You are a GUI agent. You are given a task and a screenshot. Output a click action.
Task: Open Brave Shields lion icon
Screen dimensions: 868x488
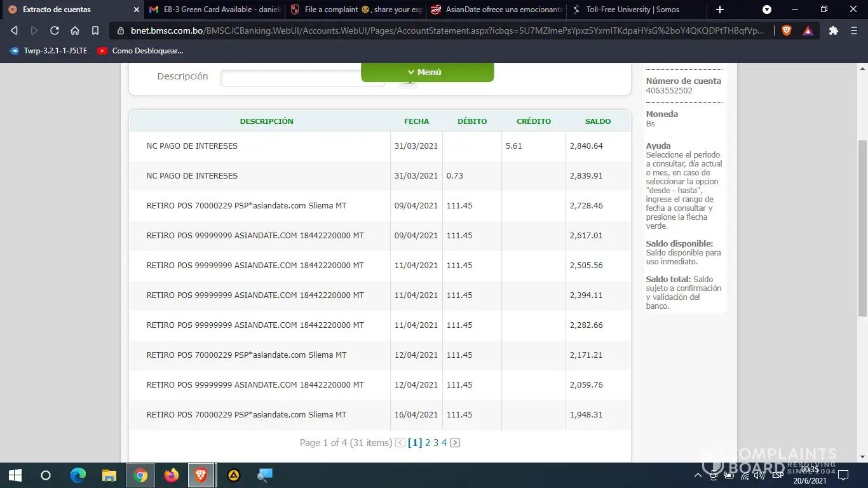787,30
